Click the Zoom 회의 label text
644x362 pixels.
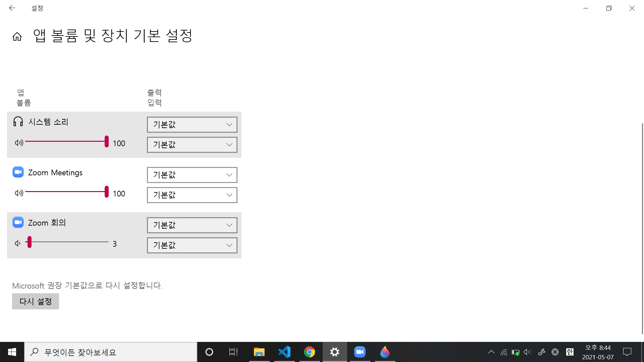pyautogui.click(x=47, y=223)
